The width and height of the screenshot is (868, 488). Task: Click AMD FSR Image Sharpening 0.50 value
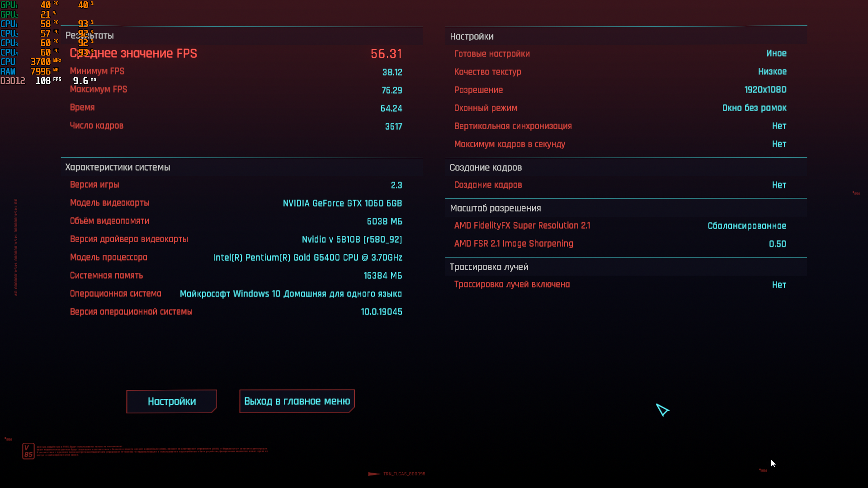(x=777, y=244)
